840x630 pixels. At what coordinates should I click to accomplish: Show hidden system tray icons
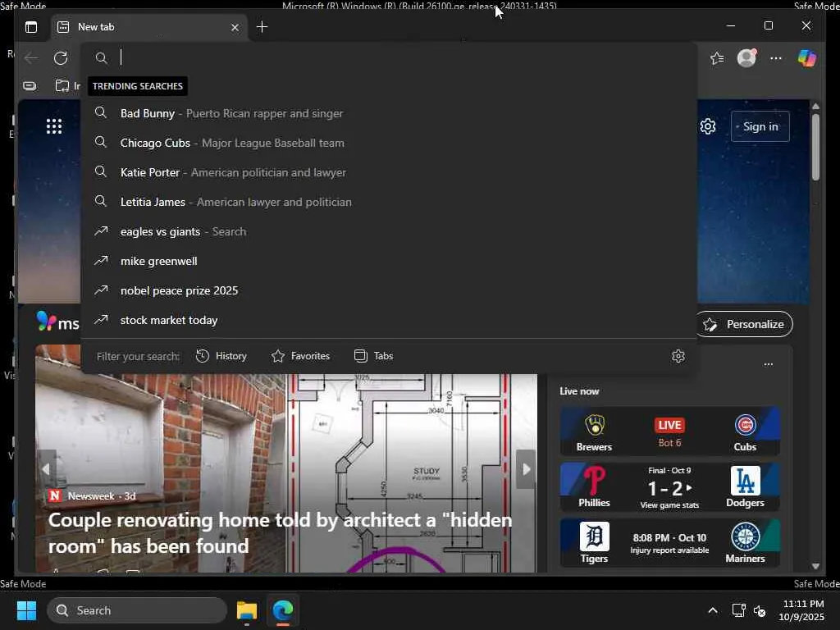[x=713, y=610]
